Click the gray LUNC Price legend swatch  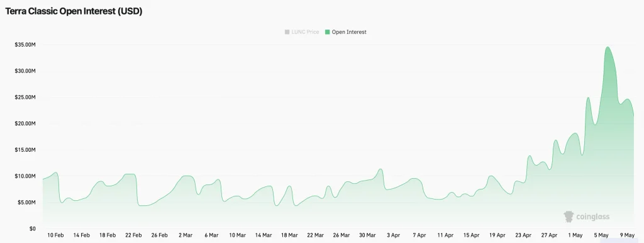coord(287,32)
